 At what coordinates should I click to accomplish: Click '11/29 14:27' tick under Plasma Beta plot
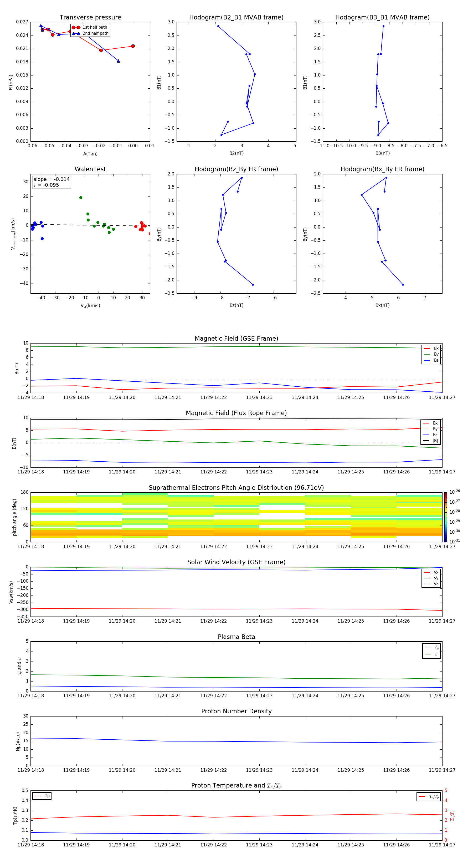coord(442,695)
